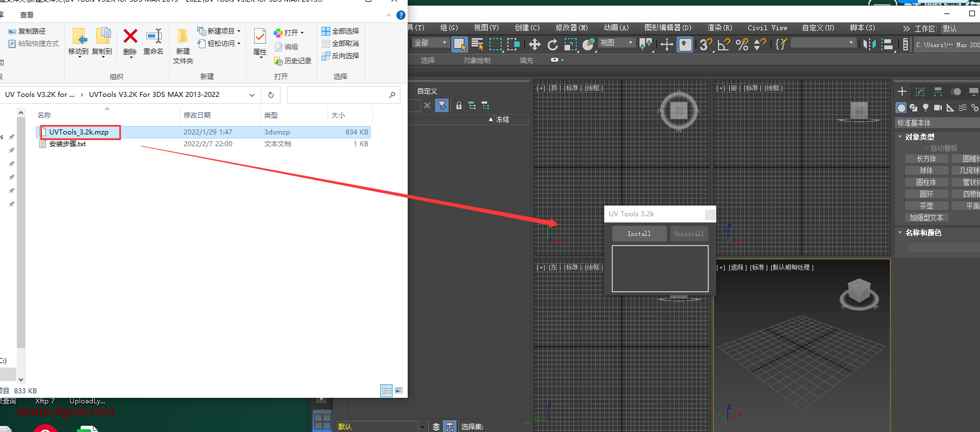Select the Shapes category icon
This screenshot has height=432, width=980.
coord(913,108)
